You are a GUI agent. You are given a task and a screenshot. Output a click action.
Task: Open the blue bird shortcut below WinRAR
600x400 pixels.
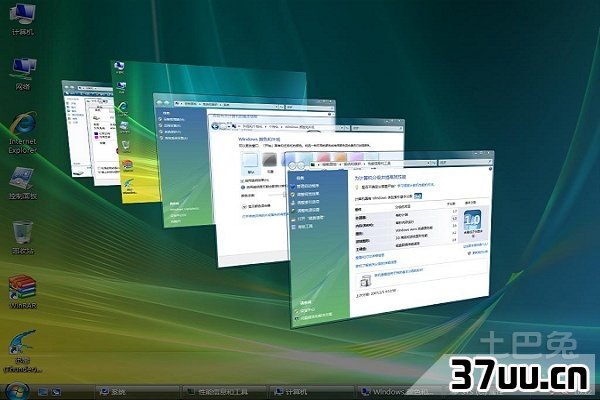tap(23, 351)
